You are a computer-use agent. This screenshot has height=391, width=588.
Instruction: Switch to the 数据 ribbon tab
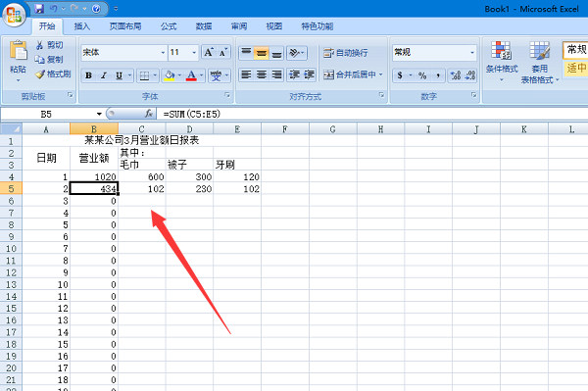coord(204,26)
